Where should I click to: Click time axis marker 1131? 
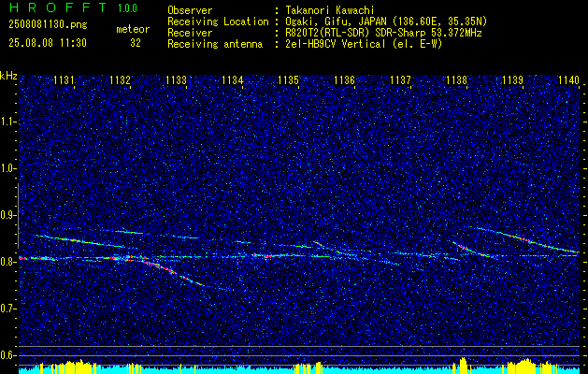[64, 80]
